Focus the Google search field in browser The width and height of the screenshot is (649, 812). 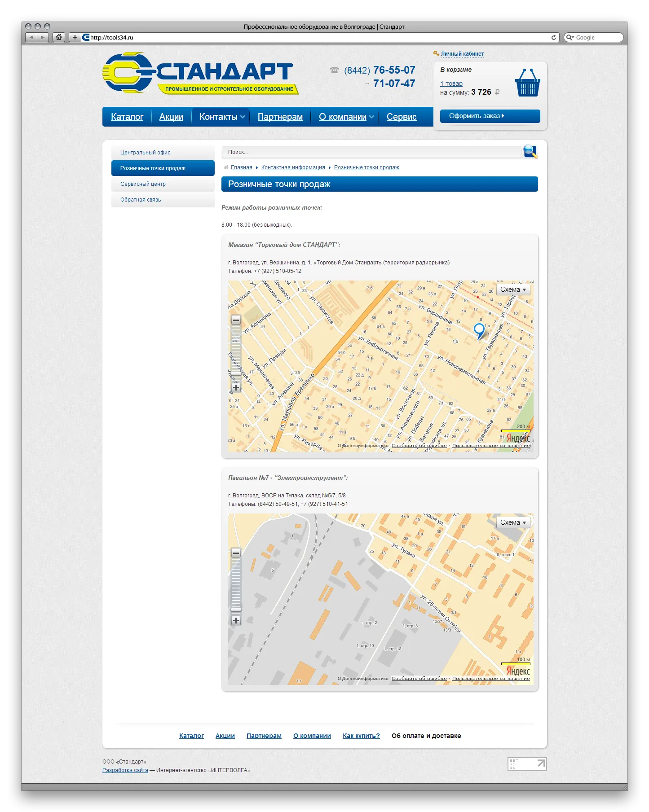click(593, 37)
